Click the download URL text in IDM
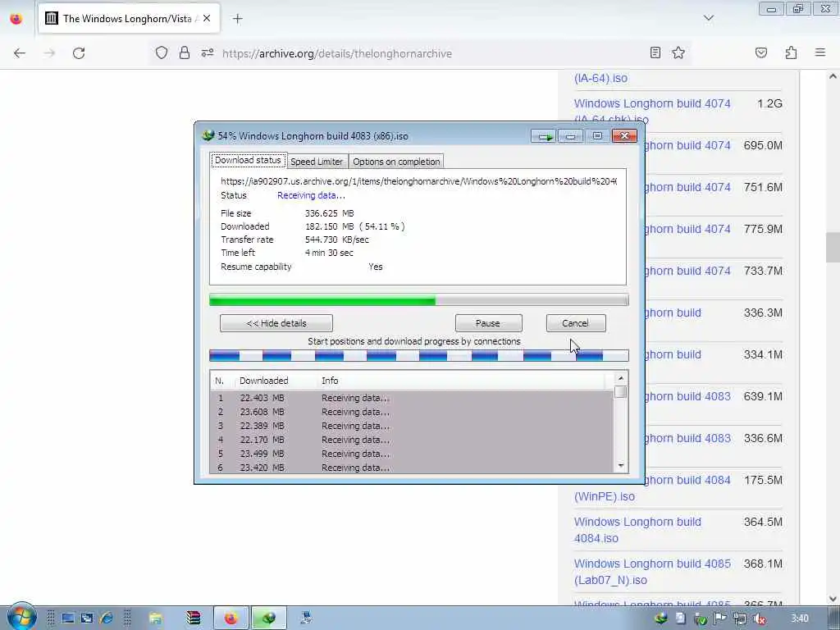This screenshot has width=840, height=630. point(419,181)
